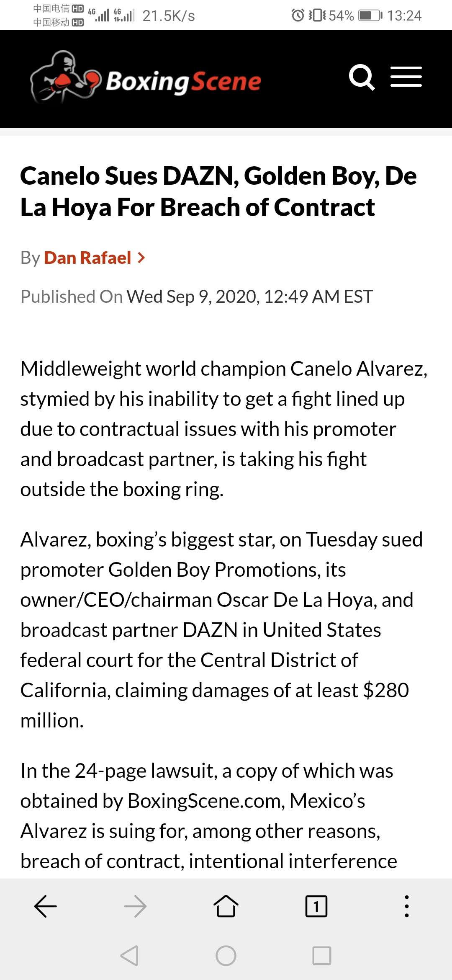Image resolution: width=452 pixels, height=980 pixels.
Task: Tap the chevron next to Dan Rafael
Action: pyautogui.click(x=141, y=258)
